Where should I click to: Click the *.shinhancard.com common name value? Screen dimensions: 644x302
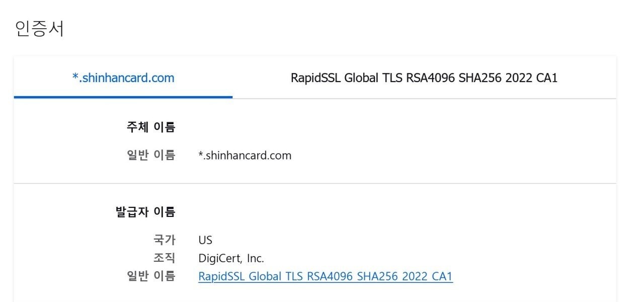[245, 155]
